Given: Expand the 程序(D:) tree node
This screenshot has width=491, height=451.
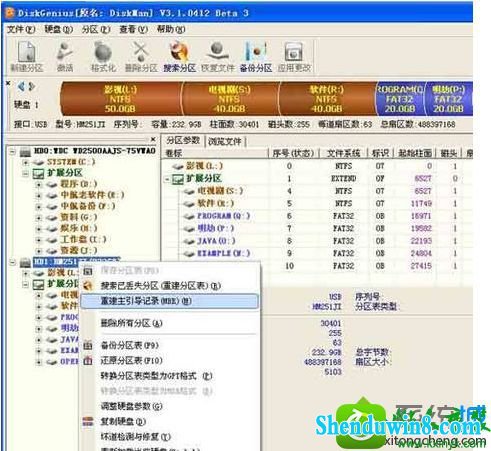Looking at the screenshot, I should point(38,184).
